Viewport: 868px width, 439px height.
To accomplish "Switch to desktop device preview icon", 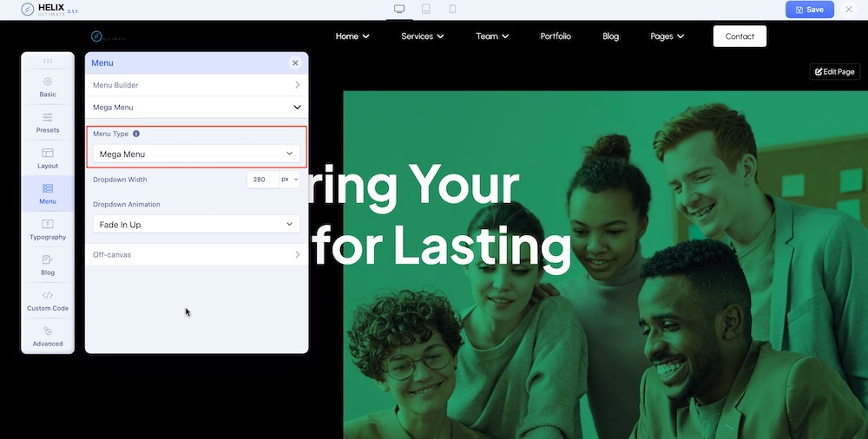I will click(399, 10).
